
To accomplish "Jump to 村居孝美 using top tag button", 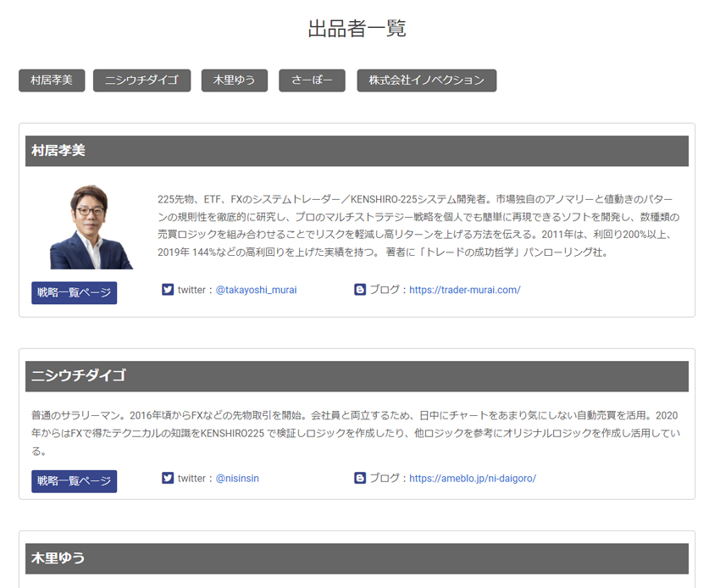I will [52, 80].
